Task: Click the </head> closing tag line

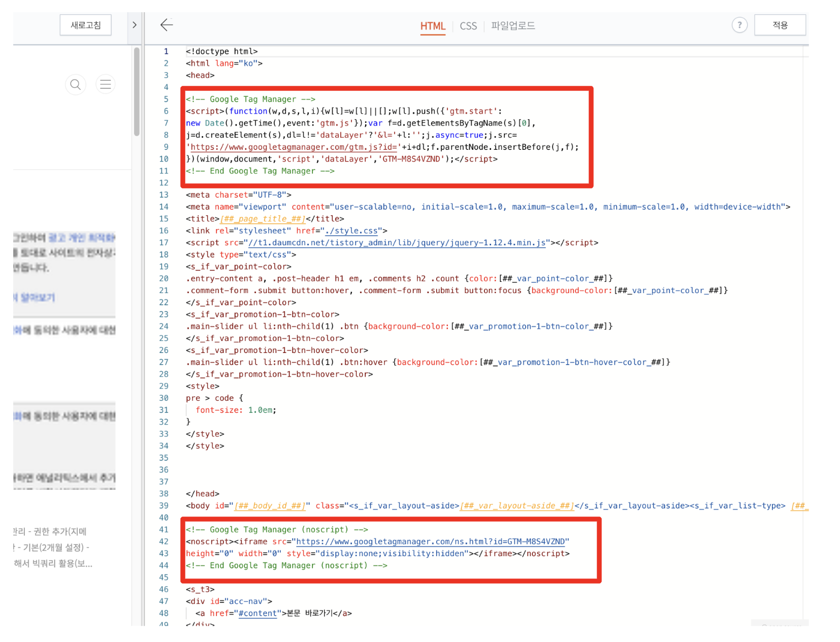Action: click(203, 494)
